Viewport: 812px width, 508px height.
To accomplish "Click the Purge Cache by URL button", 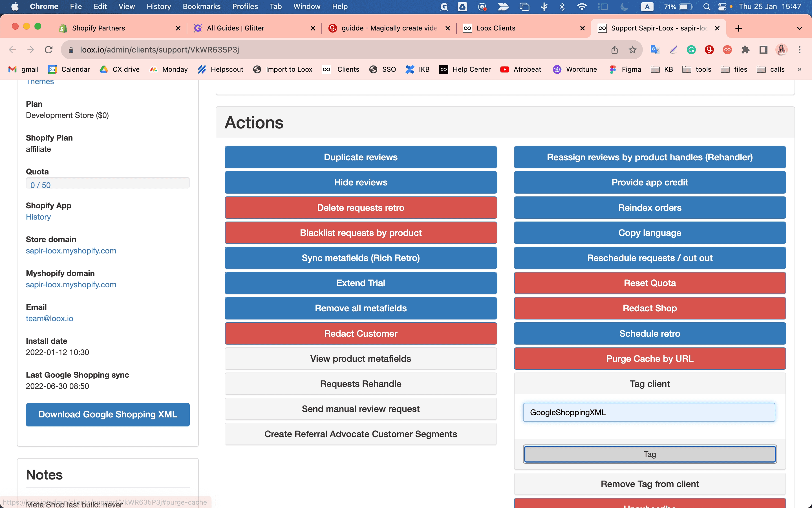I will 650,358.
